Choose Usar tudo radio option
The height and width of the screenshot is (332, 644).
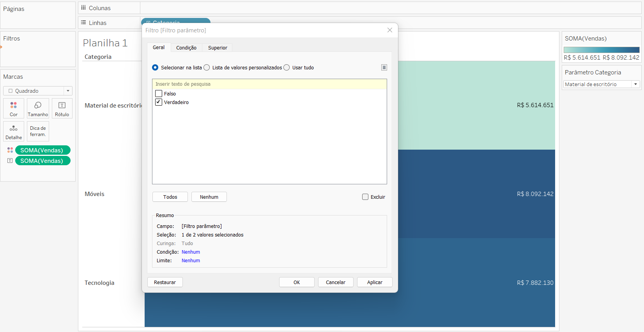pyautogui.click(x=287, y=67)
